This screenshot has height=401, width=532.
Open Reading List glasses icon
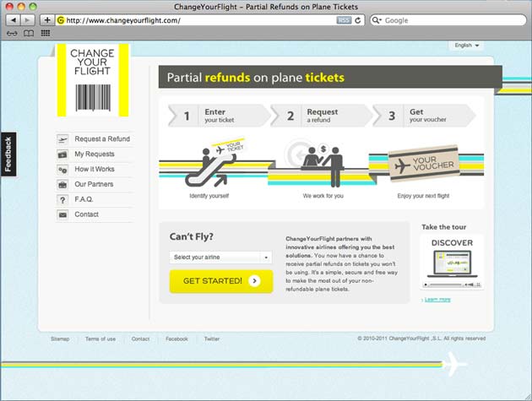(12, 33)
